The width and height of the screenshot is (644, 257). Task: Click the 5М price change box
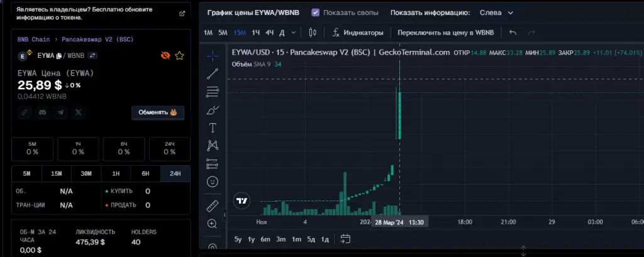click(x=33, y=149)
